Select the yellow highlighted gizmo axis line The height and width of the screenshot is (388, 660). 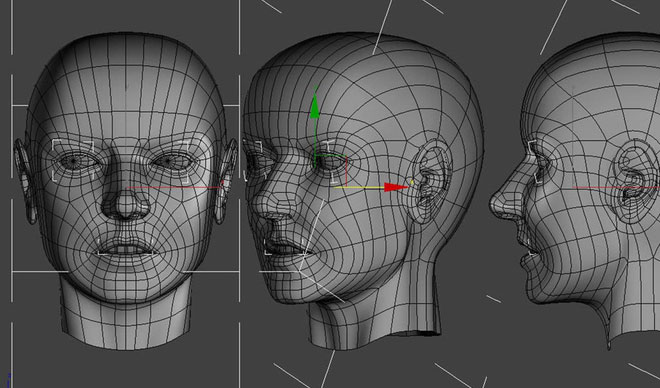click(x=359, y=187)
